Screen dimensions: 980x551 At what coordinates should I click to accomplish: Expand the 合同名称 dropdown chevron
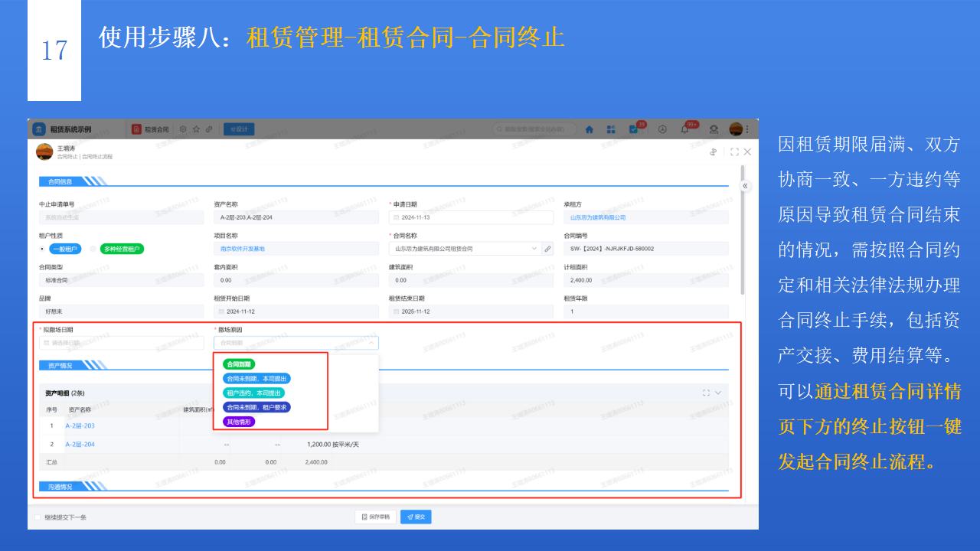[x=534, y=248]
